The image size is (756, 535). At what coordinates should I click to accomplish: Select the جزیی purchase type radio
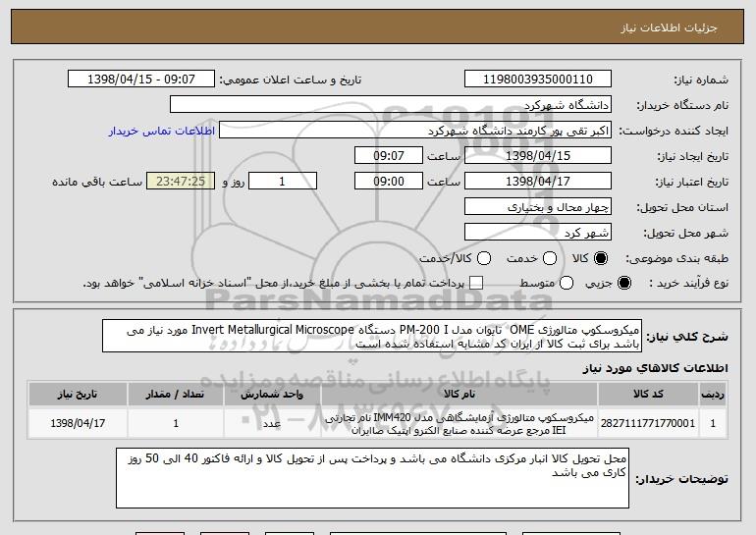pos(623,283)
